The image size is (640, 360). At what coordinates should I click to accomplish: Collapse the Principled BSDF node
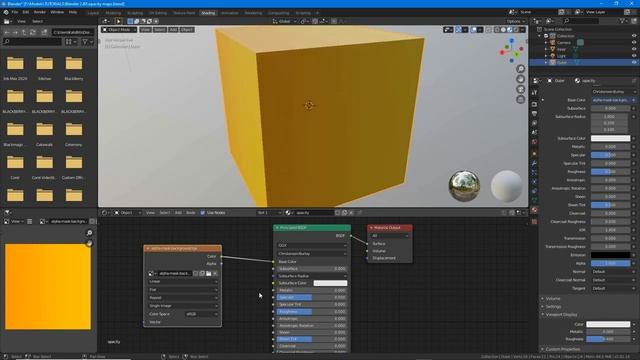pyautogui.click(x=277, y=228)
